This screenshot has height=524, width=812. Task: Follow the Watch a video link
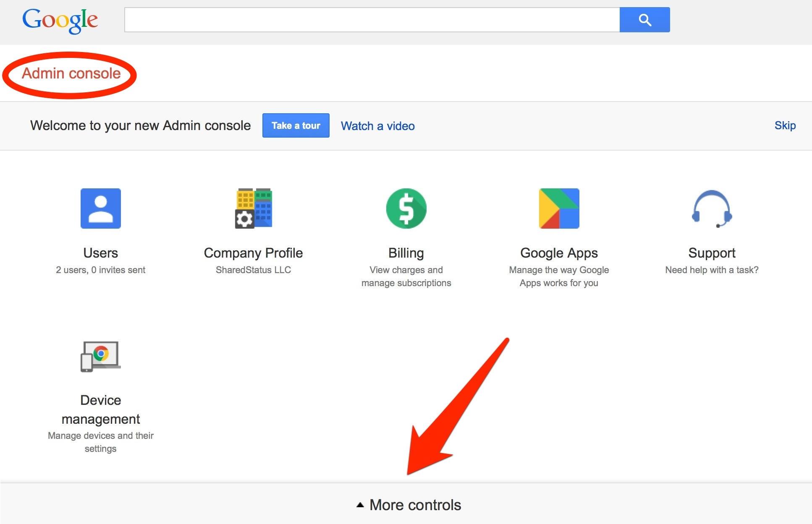[378, 126]
